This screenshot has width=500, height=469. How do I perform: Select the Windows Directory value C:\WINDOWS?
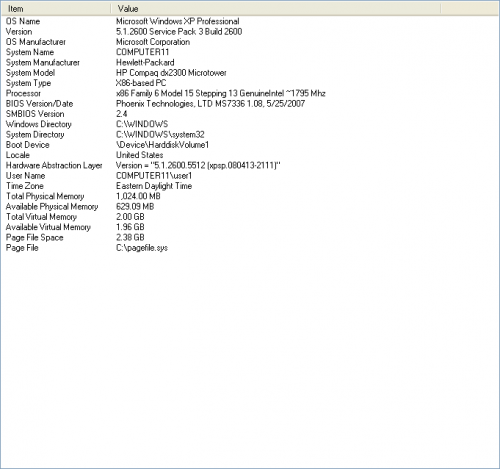pyautogui.click(x=142, y=124)
